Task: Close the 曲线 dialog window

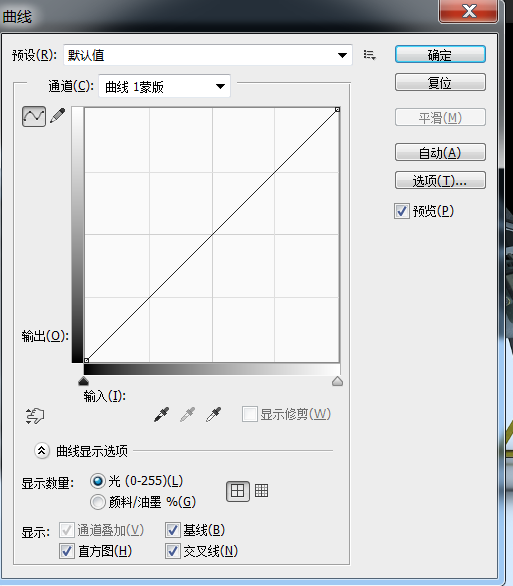Action: pyautogui.click(x=469, y=11)
